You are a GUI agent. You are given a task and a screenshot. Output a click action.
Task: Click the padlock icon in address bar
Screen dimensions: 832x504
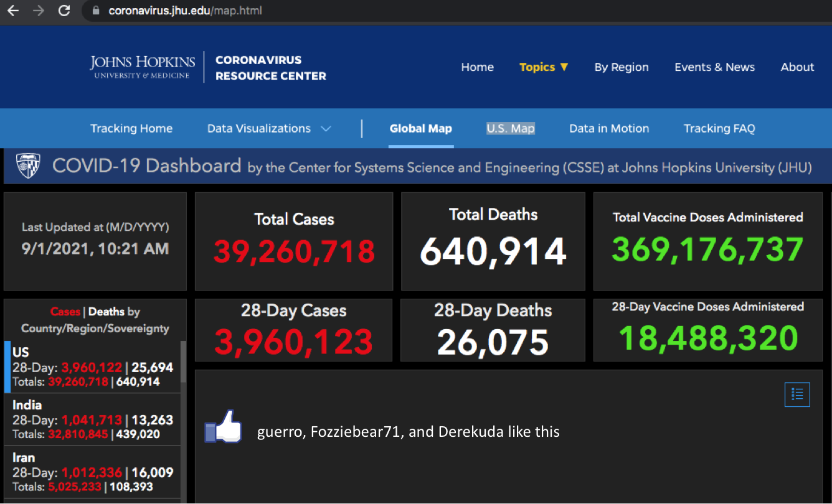95,11
